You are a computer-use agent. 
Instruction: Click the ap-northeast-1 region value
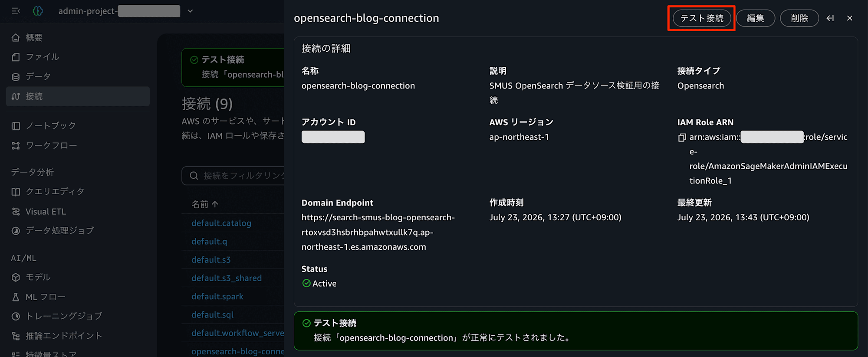click(519, 137)
